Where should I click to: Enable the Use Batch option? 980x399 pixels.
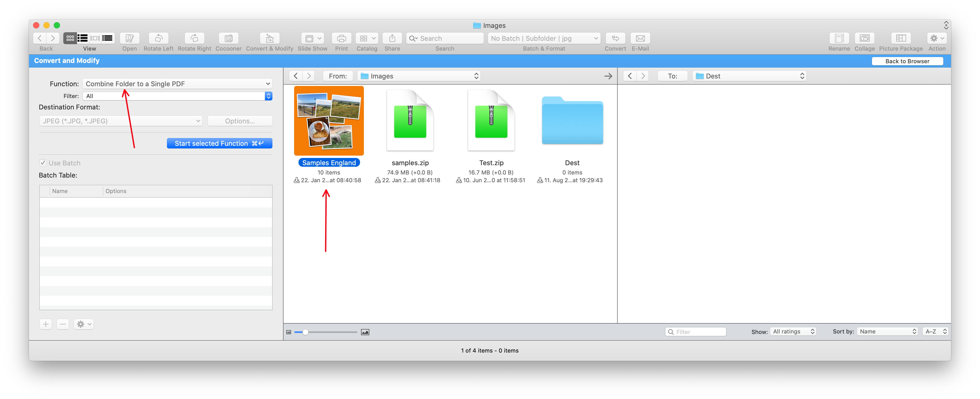point(42,162)
